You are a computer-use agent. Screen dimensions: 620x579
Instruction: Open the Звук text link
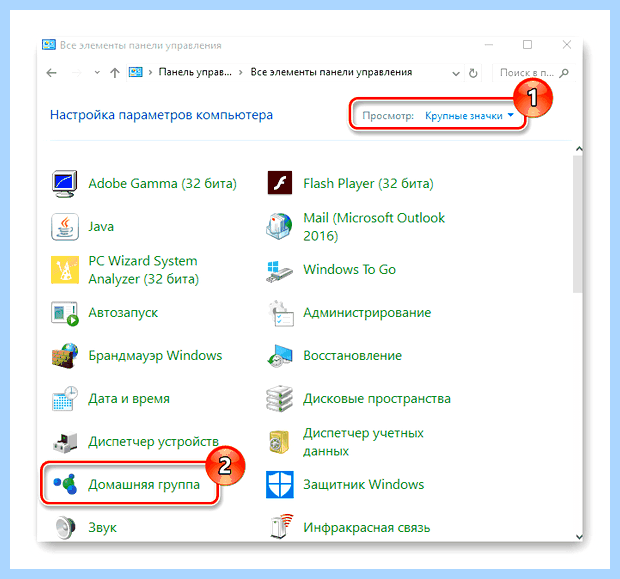[x=102, y=527]
